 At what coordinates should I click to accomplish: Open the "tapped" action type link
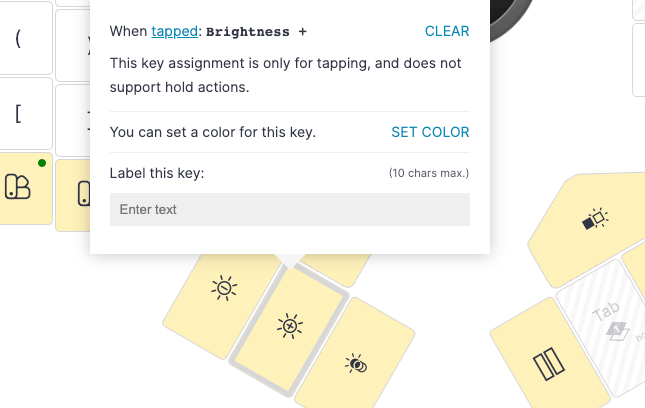click(x=174, y=31)
